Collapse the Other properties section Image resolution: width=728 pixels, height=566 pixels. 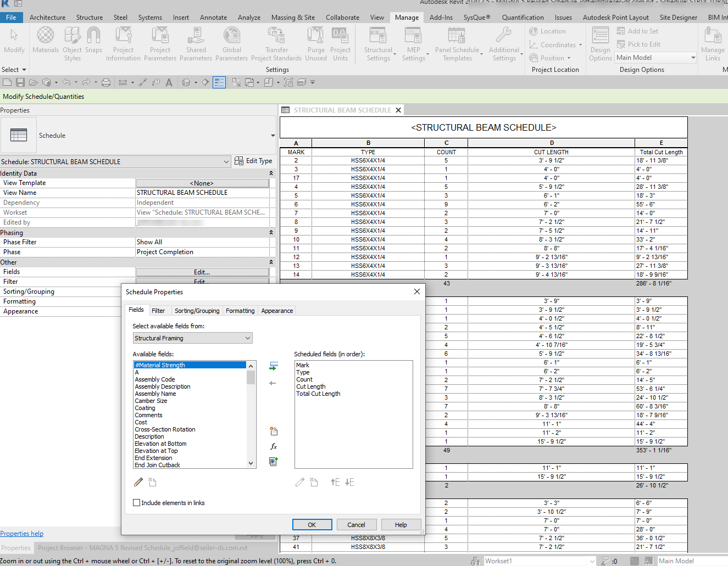271,262
